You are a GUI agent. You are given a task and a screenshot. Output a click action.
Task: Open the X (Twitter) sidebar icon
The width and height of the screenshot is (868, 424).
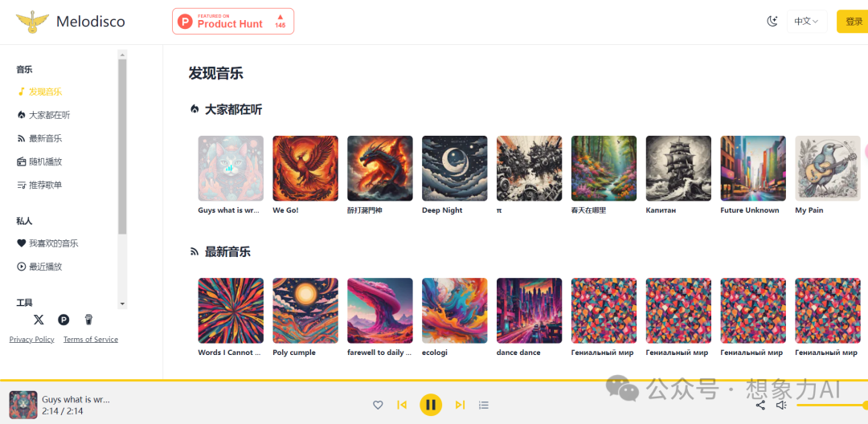[39, 320]
